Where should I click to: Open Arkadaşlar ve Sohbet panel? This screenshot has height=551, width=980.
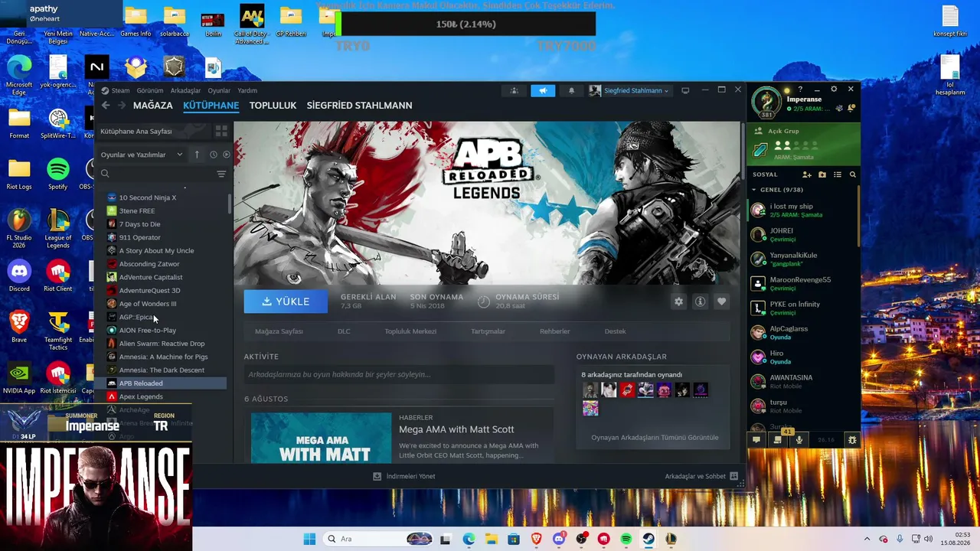pos(701,476)
